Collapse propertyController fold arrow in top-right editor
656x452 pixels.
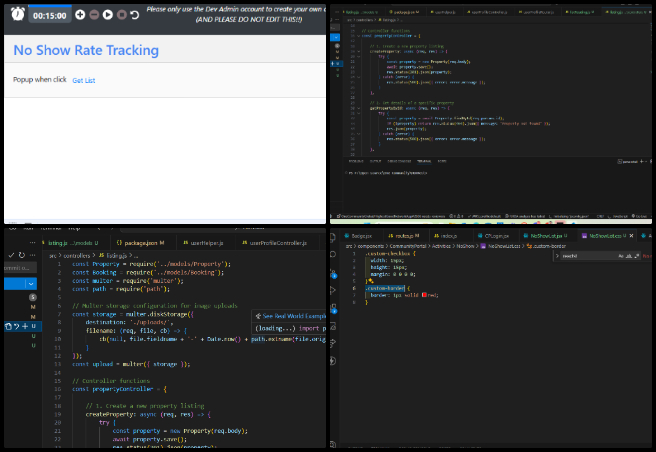359,36
